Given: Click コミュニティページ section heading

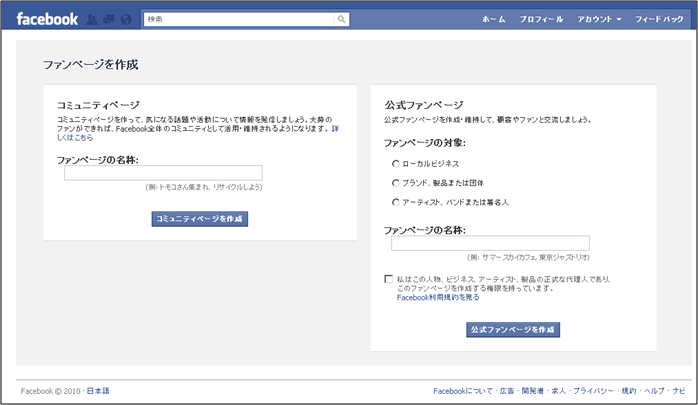Looking at the screenshot, I should click(98, 105).
